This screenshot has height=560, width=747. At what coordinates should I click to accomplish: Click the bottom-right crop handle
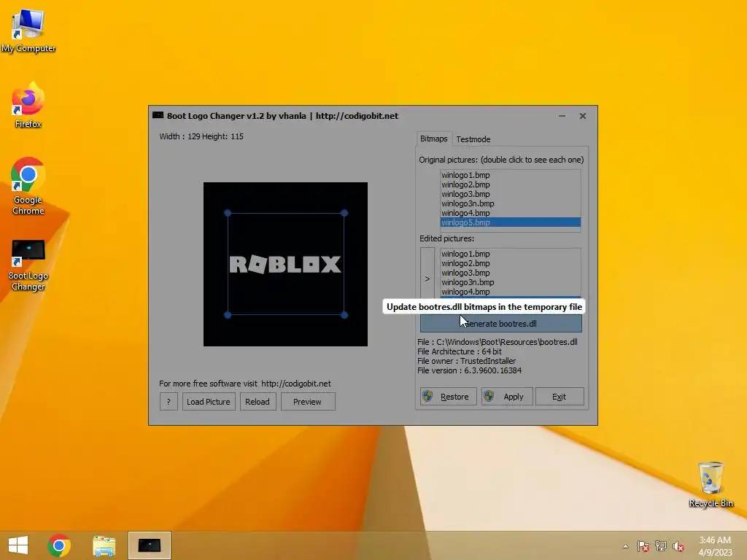click(344, 315)
